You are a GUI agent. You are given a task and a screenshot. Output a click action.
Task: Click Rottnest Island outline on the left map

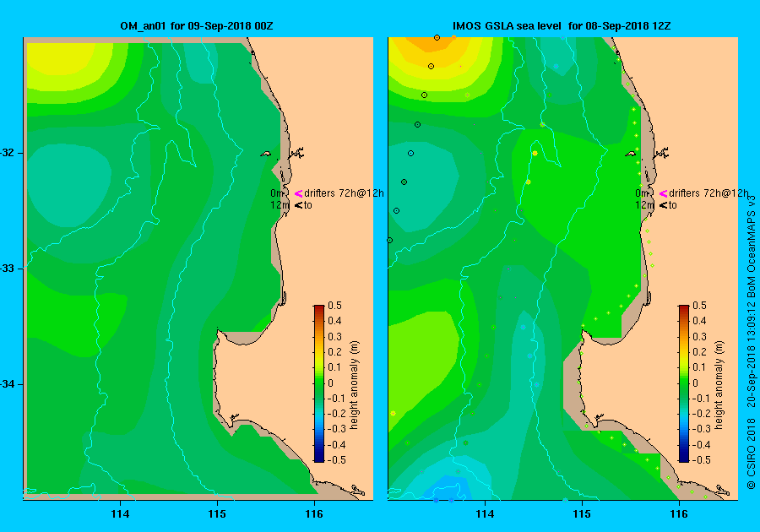[x=266, y=154]
